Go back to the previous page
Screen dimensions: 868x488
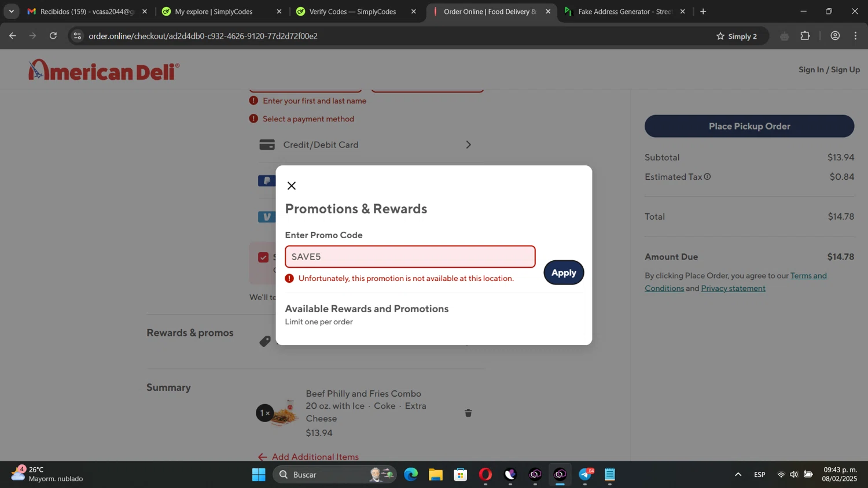[x=12, y=36]
